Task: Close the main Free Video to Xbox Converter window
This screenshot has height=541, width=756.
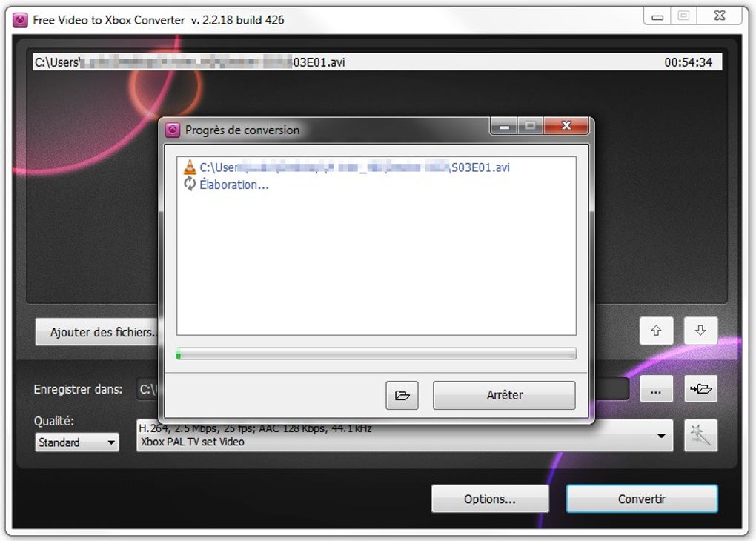Action: coord(720,16)
